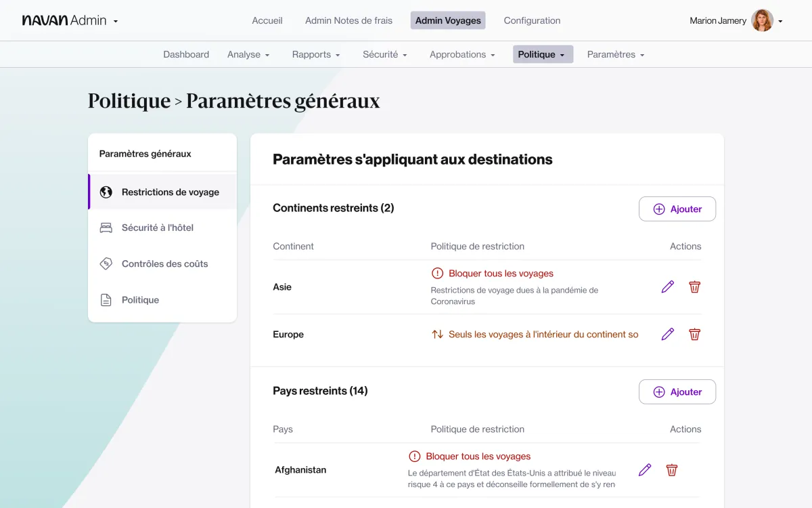
Task: Open the Dashboard link
Action: 186,54
